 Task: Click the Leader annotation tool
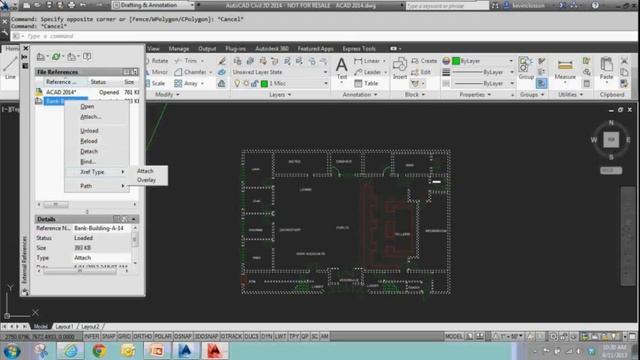(x=368, y=72)
